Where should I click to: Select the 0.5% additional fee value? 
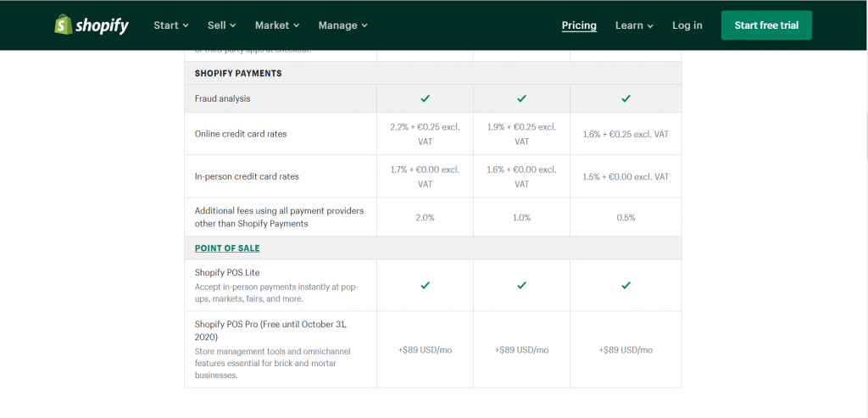(626, 218)
